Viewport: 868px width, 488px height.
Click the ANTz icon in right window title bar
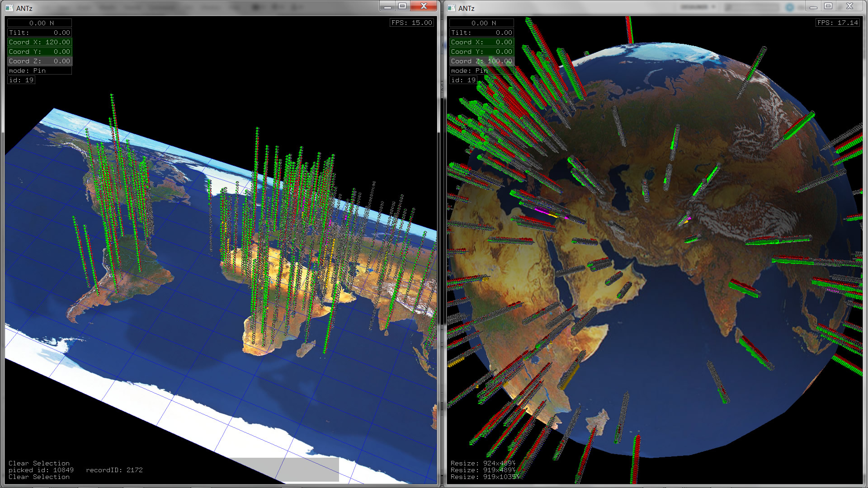click(x=451, y=8)
